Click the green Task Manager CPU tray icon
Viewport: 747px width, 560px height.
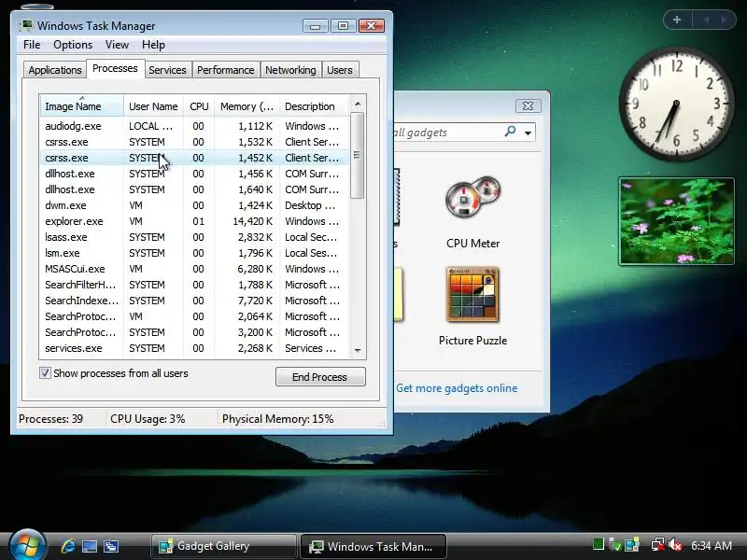(599, 544)
